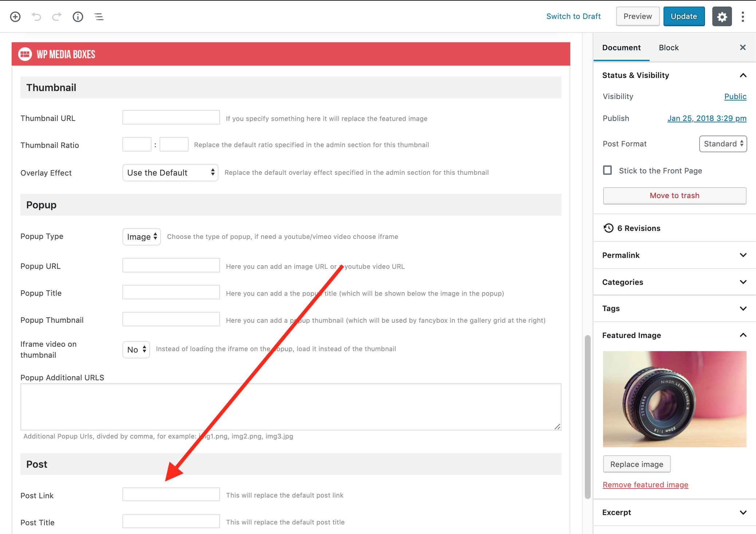Screen dimensions: 756x534
Task: Open the Popup Type Image dropdown
Action: tap(142, 237)
